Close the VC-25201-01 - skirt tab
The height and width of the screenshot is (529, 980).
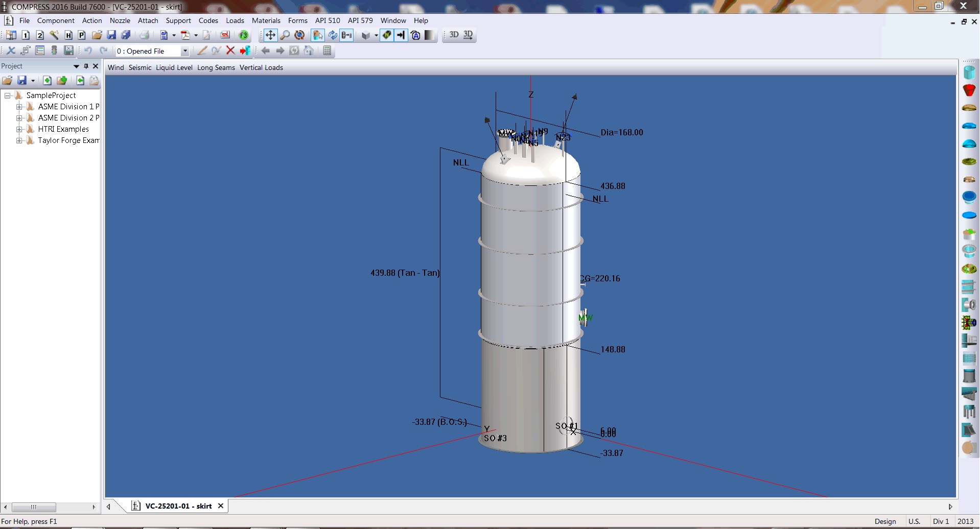pos(221,506)
